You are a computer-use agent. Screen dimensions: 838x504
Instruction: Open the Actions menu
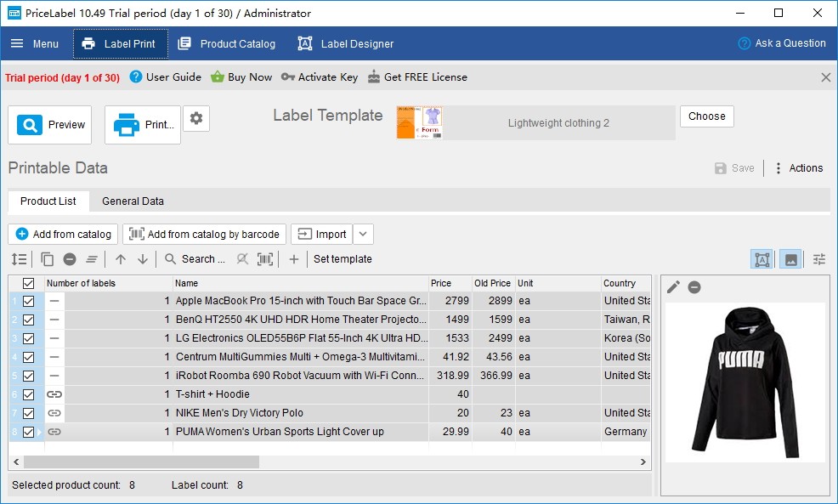(x=798, y=167)
